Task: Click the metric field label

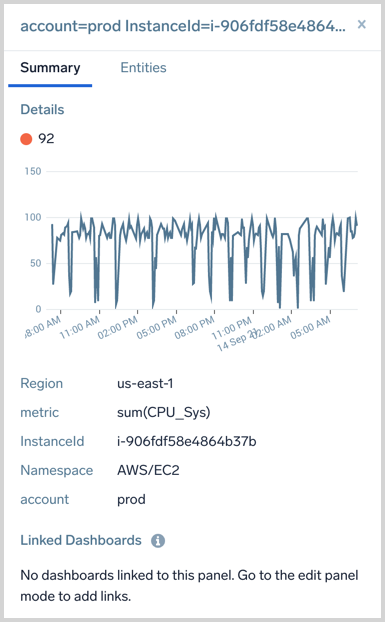Action: coord(39,413)
